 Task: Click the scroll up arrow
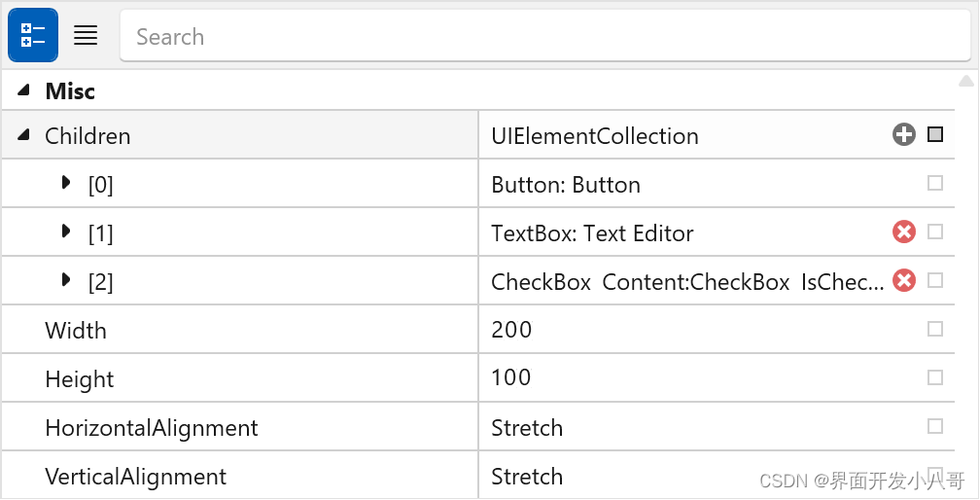[966, 81]
